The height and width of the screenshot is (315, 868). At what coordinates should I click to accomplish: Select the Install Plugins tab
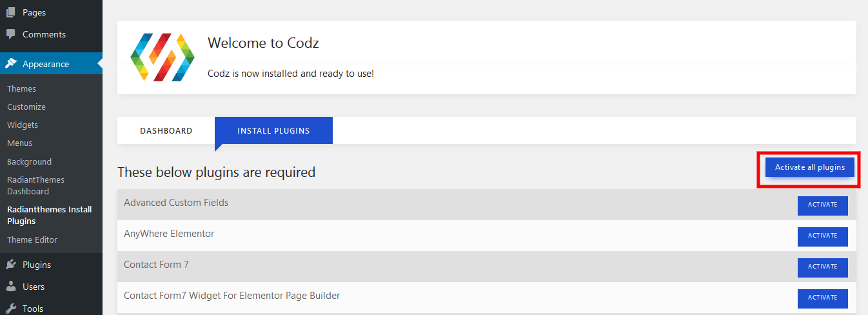tap(273, 130)
